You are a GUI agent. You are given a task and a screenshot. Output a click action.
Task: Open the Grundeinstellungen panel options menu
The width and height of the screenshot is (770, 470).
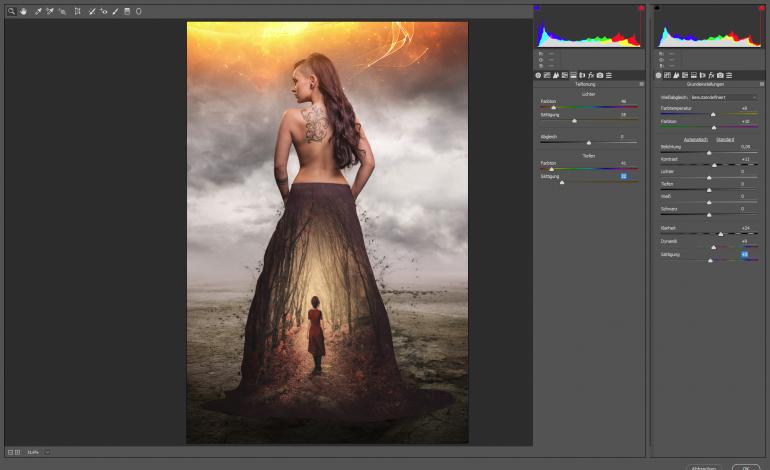pyautogui.click(x=762, y=84)
